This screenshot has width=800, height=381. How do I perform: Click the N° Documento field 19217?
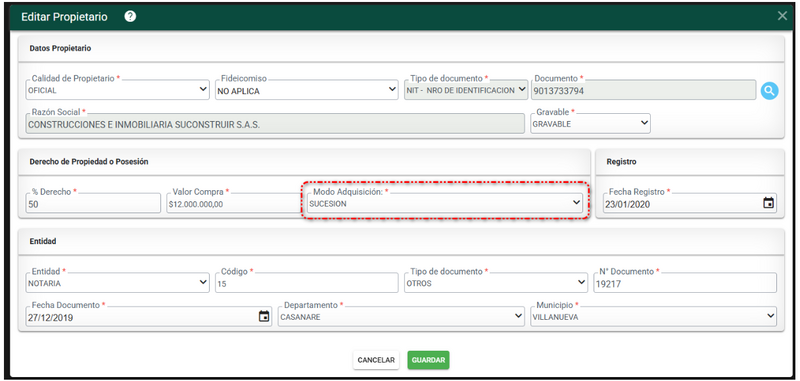click(x=685, y=283)
